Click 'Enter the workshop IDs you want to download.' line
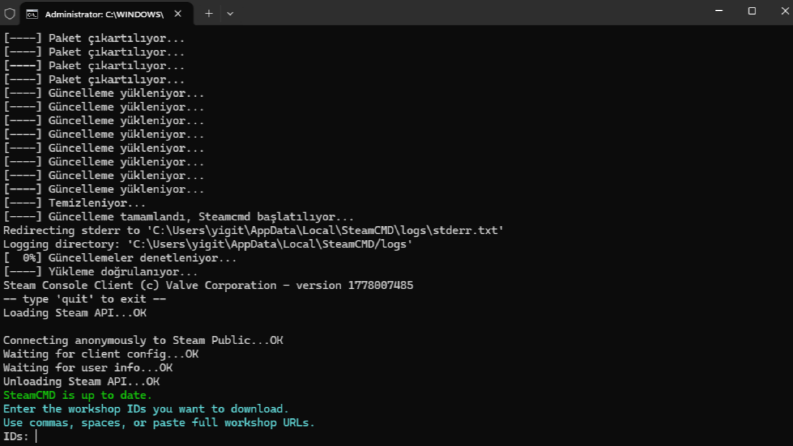Screen dimensions: 793x446 pyautogui.click(x=146, y=409)
